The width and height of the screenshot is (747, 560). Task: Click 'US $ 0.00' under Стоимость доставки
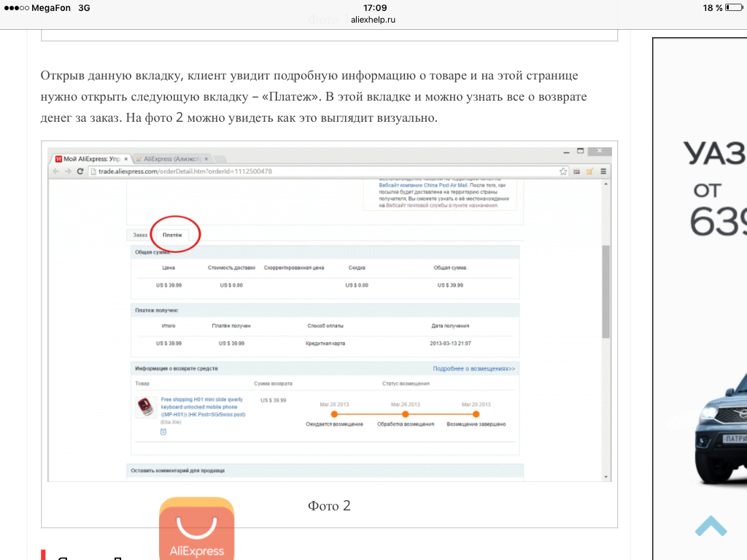tap(231, 285)
